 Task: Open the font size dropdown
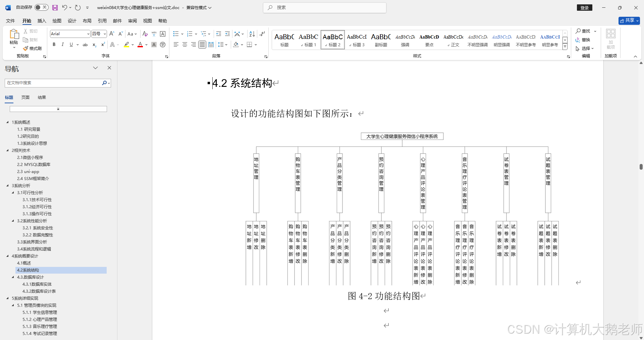[105, 34]
